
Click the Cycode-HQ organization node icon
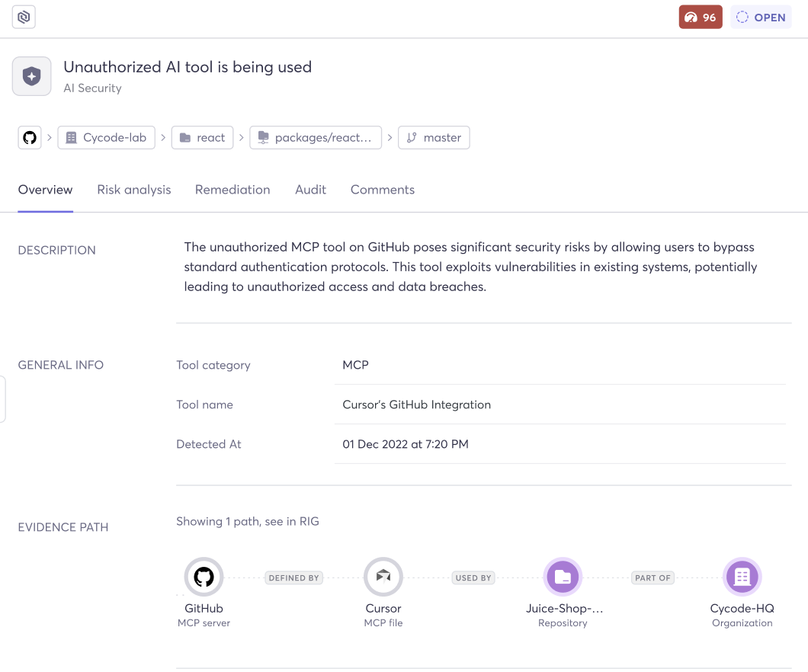pyautogui.click(x=742, y=577)
